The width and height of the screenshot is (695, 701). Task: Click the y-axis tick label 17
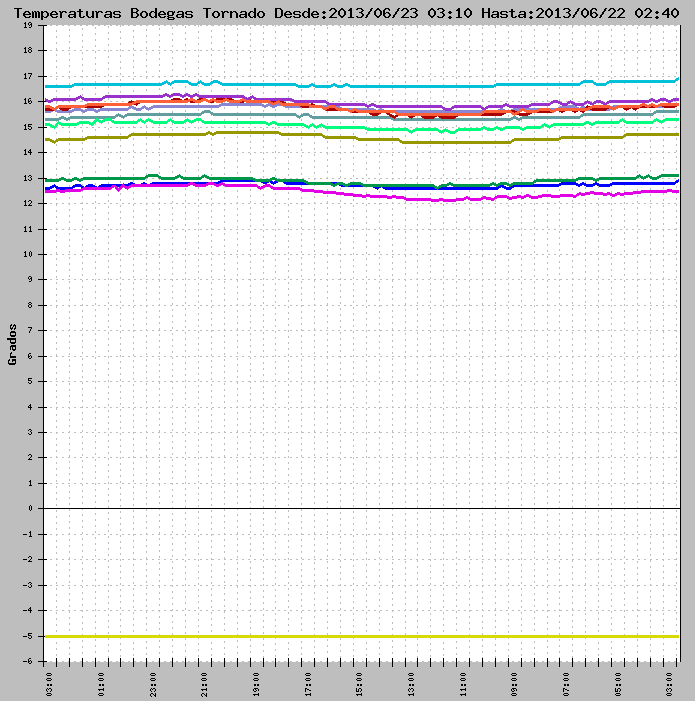click(28, 76)
